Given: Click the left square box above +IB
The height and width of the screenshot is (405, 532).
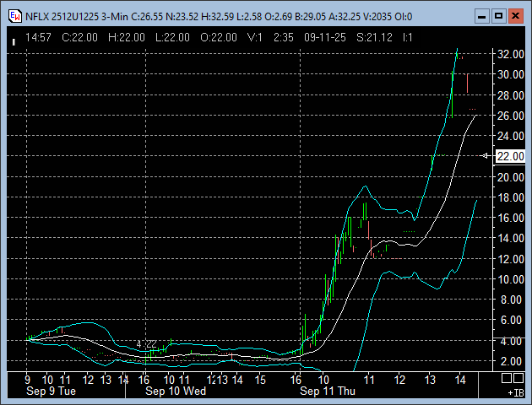Looking at the screenshot, I should click(506, 378).
